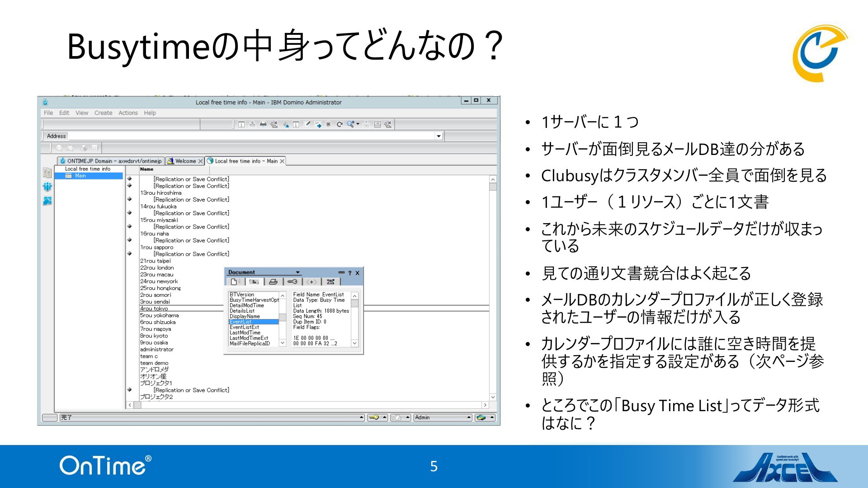Viewport: 868px width, 488px height.
Task: Select the 9rou osaka document
Action: pyautogui.click(x=154, y=343)
